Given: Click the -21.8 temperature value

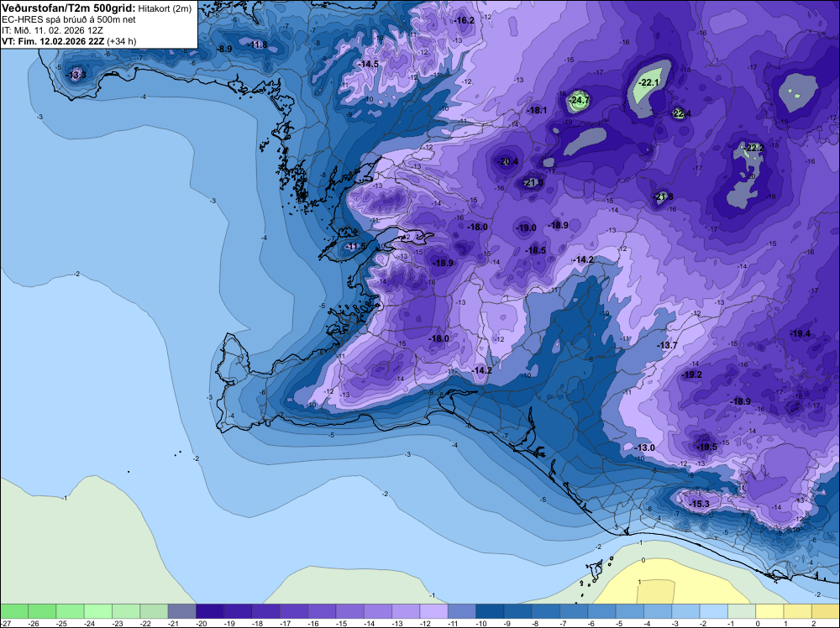Looking at the screenshot, I should coord(664,197).
